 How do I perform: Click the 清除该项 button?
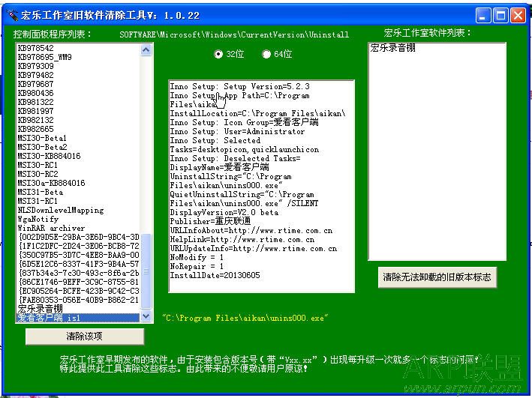[x=85, y=337]
